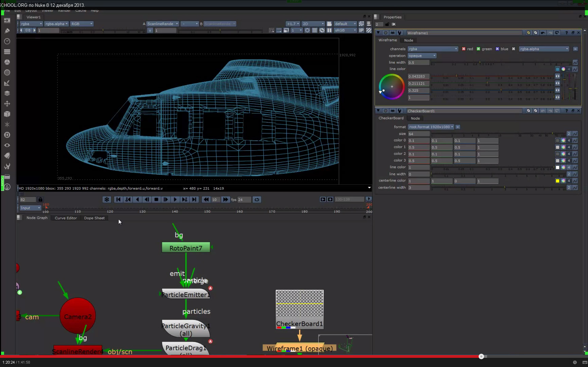Toggle line color 4-channel split button
Screen dimensions: 588x367
(569, 69)
